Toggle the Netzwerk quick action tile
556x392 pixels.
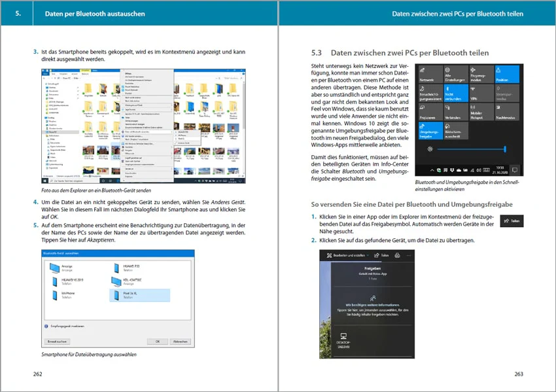tap(430, 74)
